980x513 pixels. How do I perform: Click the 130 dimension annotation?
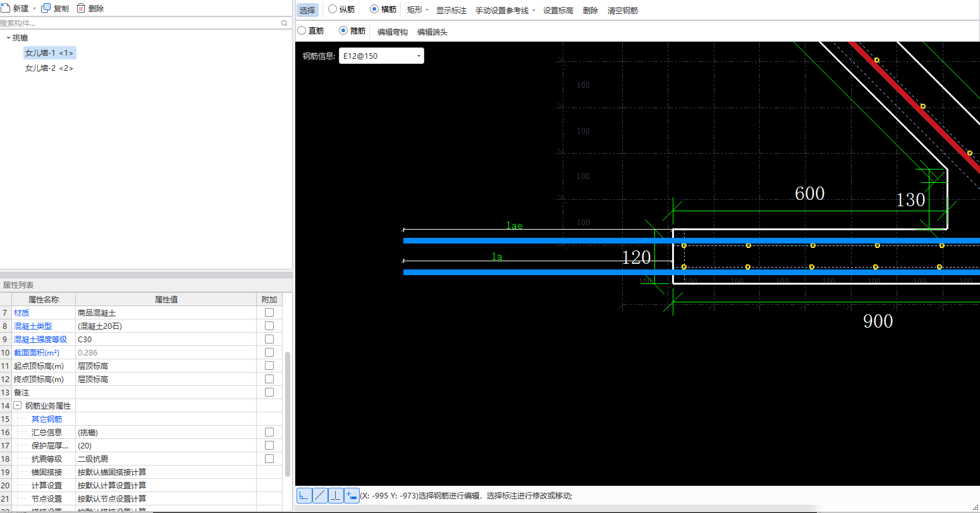pyautogui.click(x=910, y=200)
